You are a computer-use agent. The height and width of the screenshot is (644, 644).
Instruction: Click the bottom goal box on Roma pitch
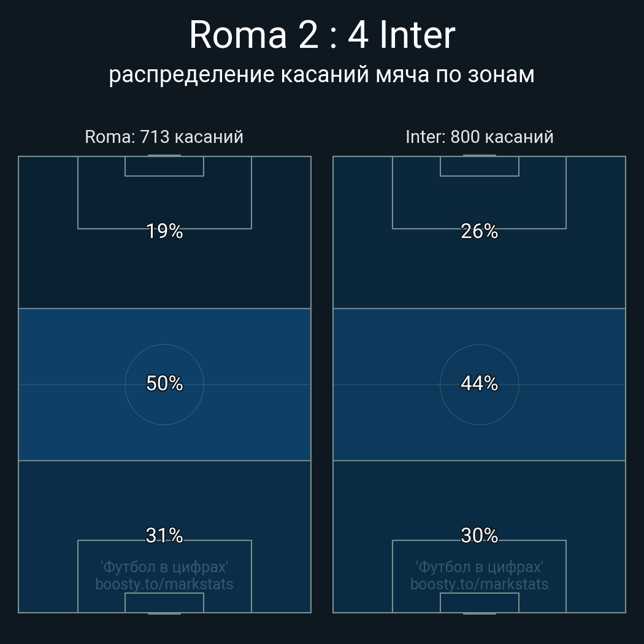(x=164, y=602)
